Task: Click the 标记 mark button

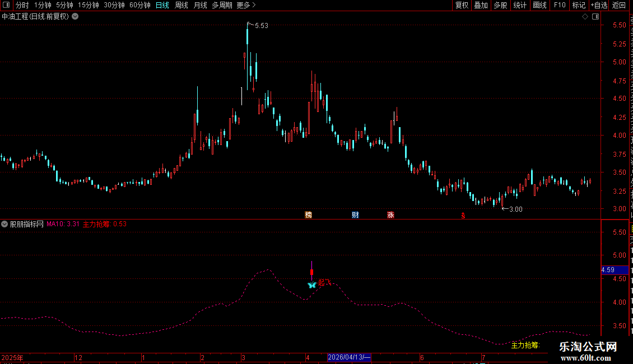Action: pyautogui.click(x=579, y=5)
